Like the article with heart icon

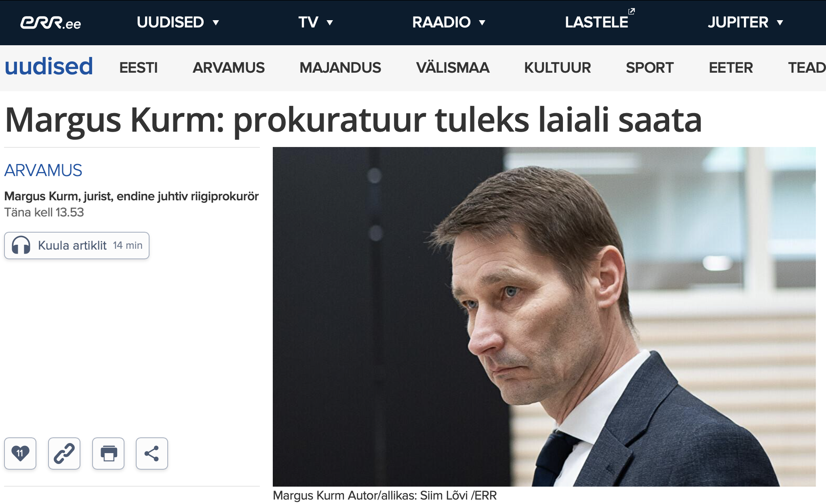pos(20,453)
